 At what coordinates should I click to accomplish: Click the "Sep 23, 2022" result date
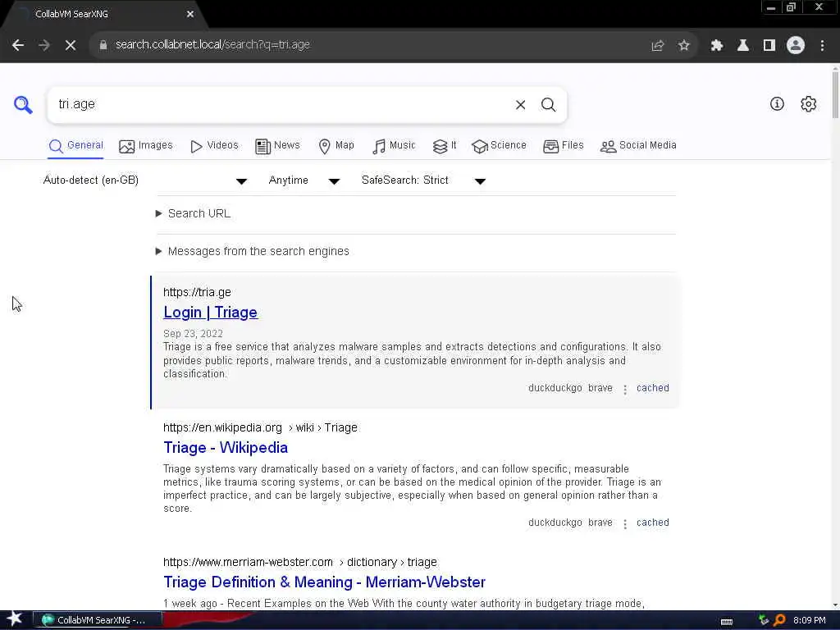(193, 334)
